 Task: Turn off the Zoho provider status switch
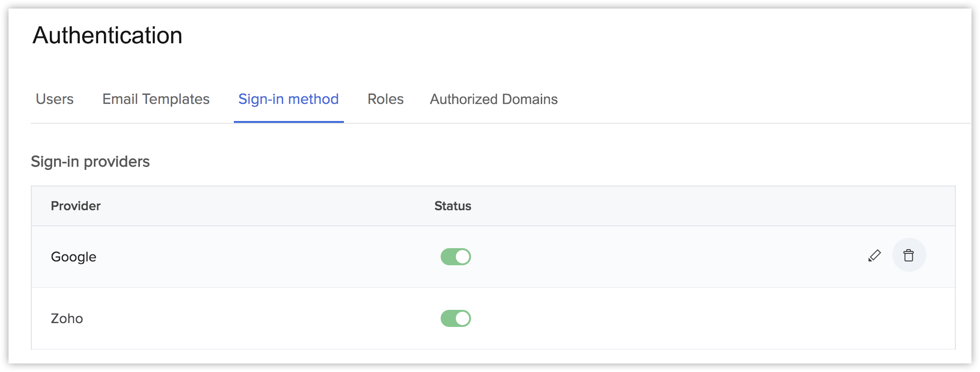click(455, 318)
